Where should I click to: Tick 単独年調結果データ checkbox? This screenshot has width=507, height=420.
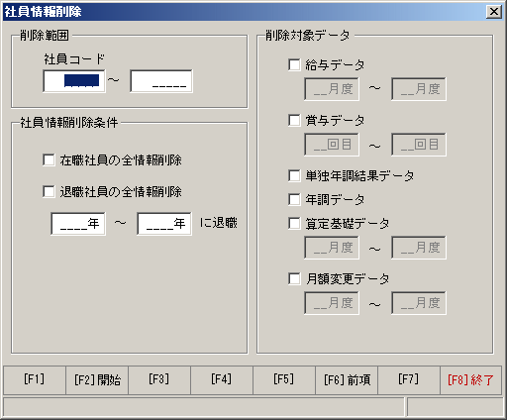click(294, 175)
